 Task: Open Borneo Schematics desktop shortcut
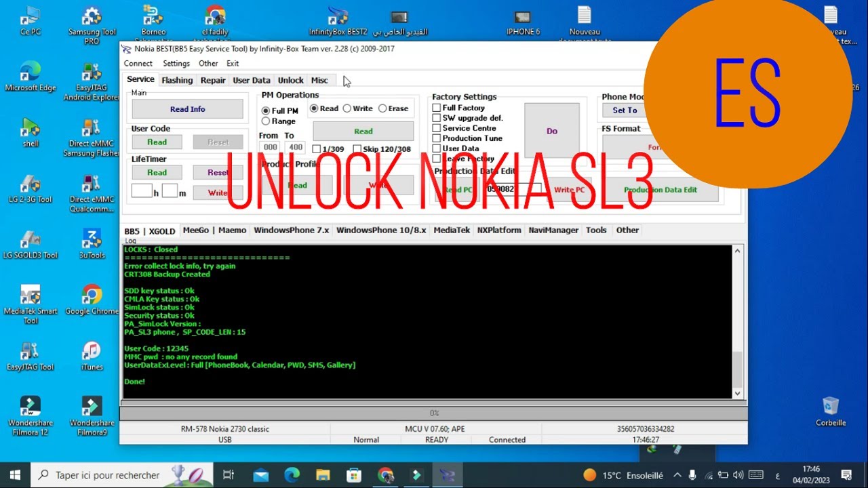click(x=153, y=24)
